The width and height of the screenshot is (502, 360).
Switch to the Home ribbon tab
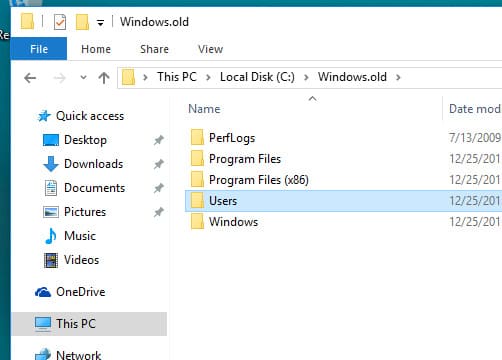(96, 49)
